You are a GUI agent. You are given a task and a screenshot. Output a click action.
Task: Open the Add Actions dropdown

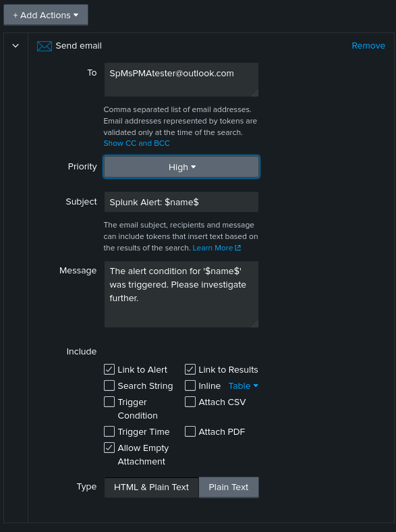click(x=46, y=15)
